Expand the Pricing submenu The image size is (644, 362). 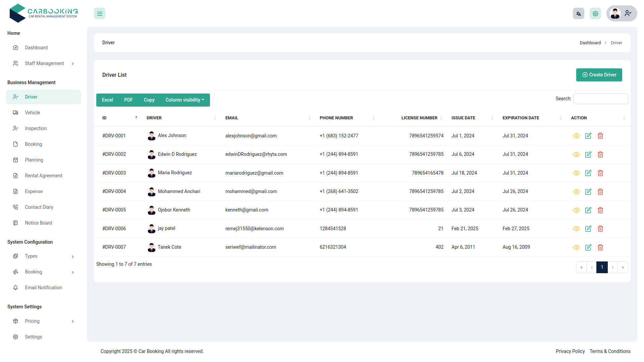[32, 321]
